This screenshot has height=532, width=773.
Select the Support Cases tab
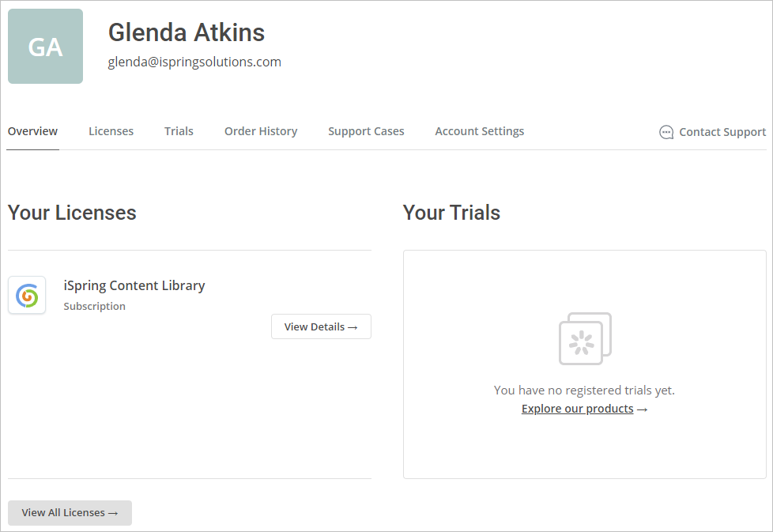click(366, 131)
